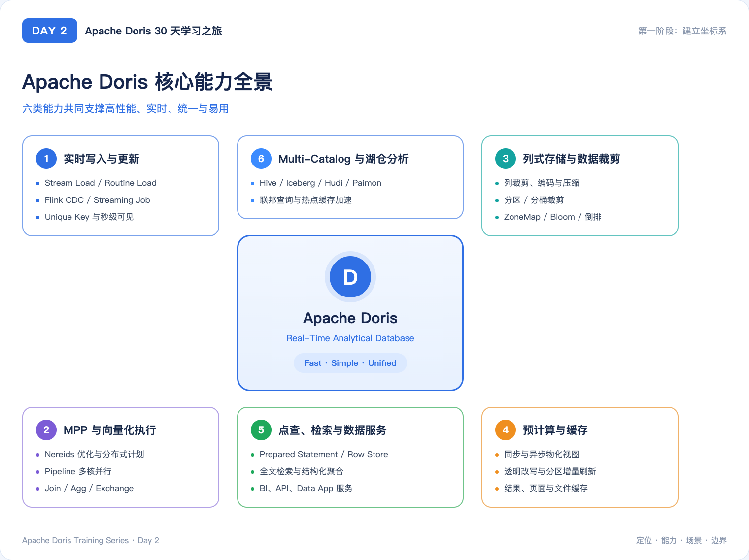Click number 1 circle for 实时写入与更新

[x=46, y=159]
